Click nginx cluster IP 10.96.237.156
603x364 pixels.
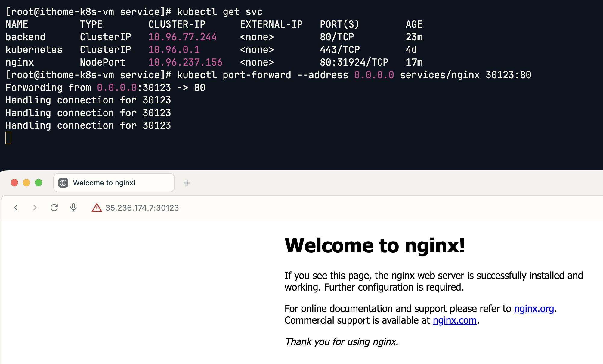coord(185,62)
